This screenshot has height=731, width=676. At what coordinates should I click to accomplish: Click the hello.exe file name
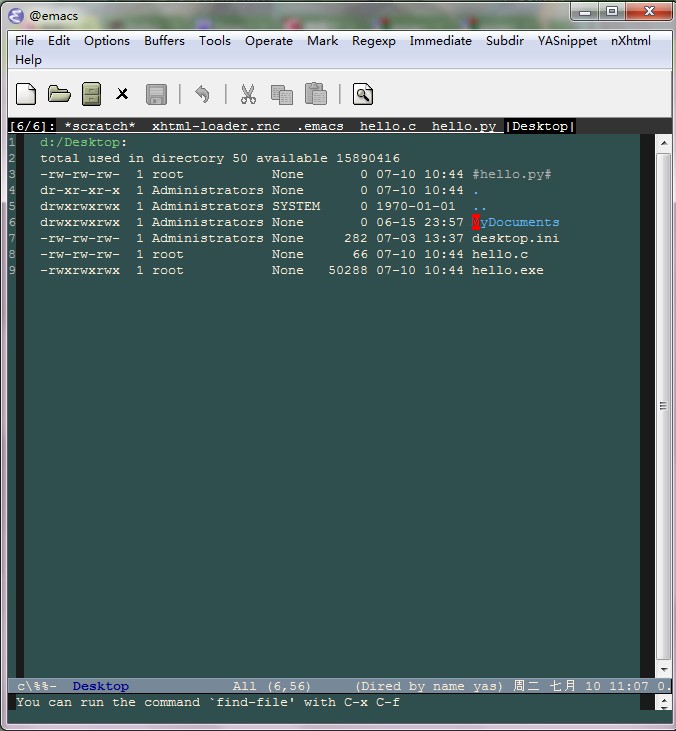pos(508,270)
